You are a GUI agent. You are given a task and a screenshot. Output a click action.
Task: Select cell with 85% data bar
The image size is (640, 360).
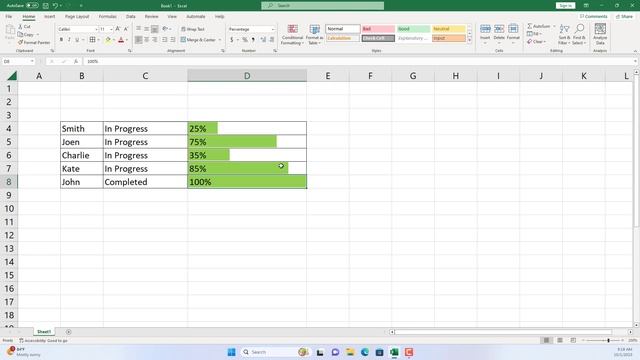click(x=247, y=169)
